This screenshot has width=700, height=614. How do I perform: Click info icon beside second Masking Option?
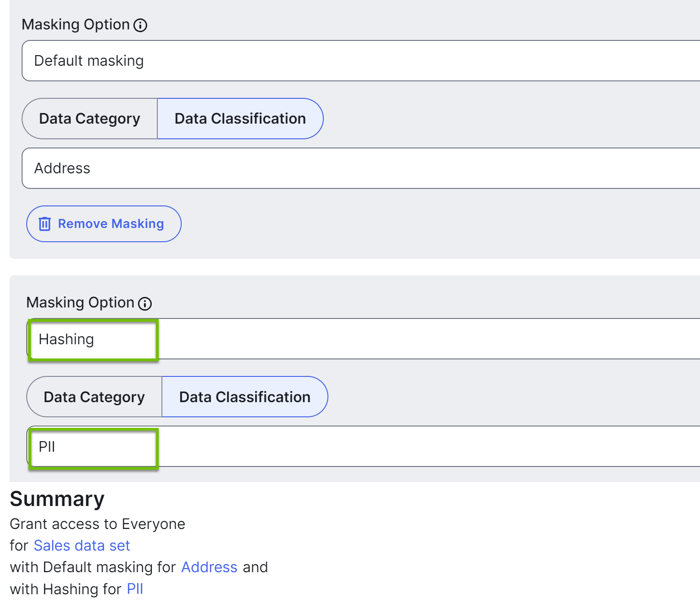(x=145, y=304)
